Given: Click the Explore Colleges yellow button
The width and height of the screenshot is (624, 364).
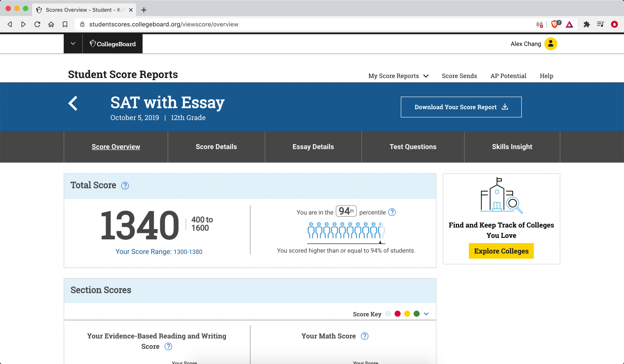Looking at the screenshot, I should coord(501,251).
